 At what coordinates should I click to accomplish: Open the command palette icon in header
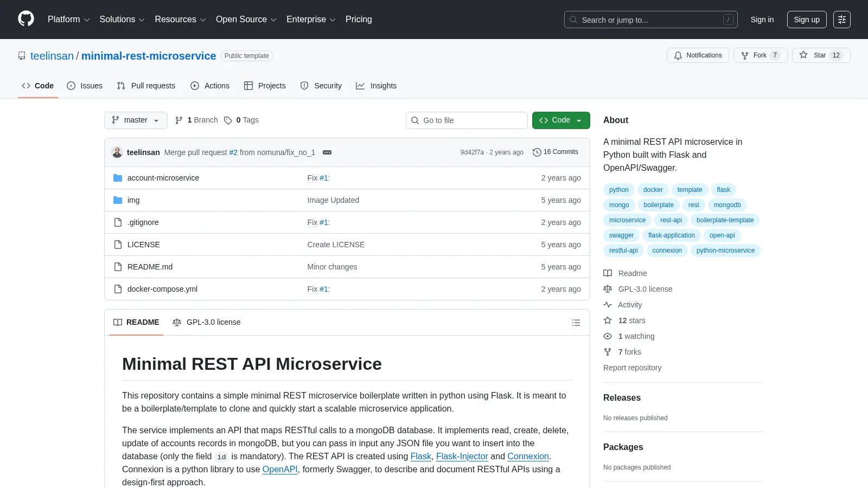pyautogui.click(x=842, y=20)
